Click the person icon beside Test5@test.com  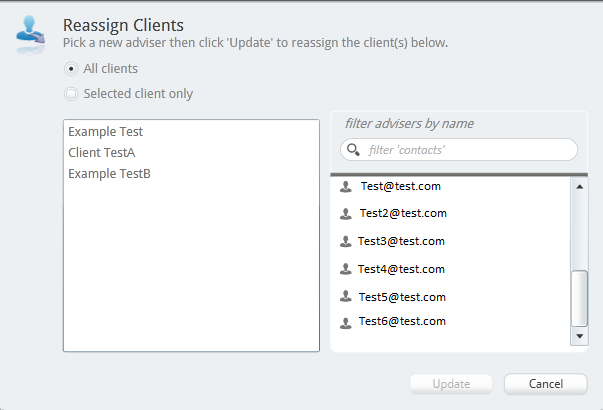(346, 297)
